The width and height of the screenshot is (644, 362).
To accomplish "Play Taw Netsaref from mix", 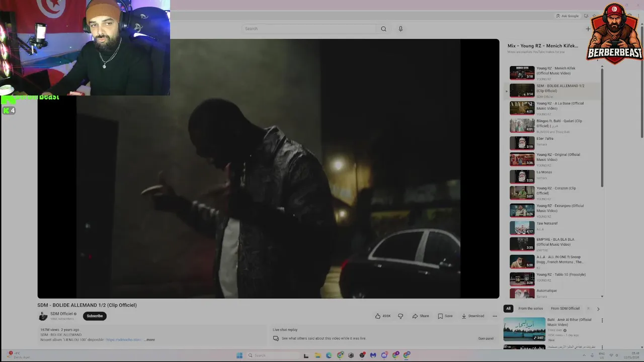I will (x=553, y=227).
